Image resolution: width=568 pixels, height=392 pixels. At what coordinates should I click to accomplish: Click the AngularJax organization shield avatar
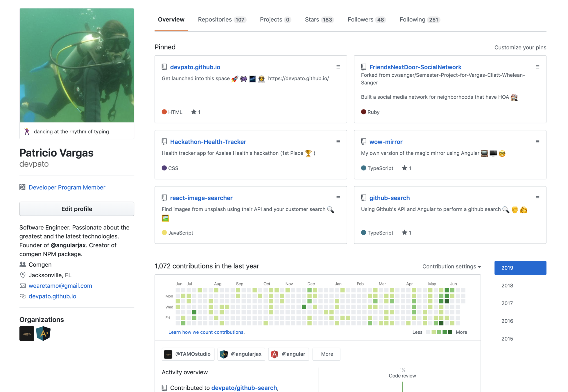point(43,333)
